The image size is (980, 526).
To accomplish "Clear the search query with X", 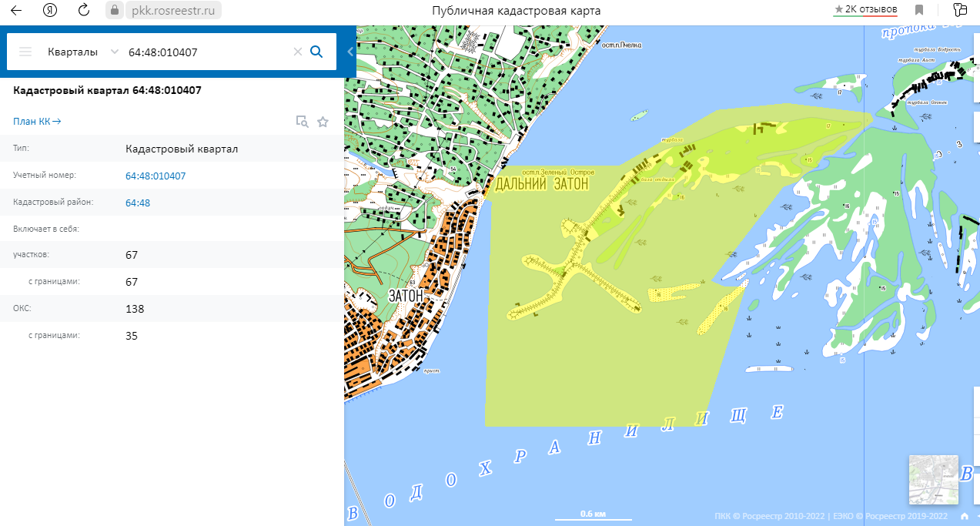I will pos(297,52).
